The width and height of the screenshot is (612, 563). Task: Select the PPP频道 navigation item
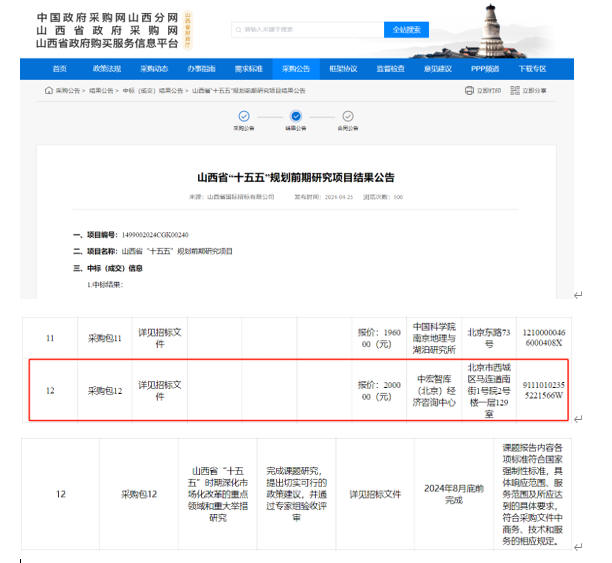pyautogui.click(x=485, y=69)
